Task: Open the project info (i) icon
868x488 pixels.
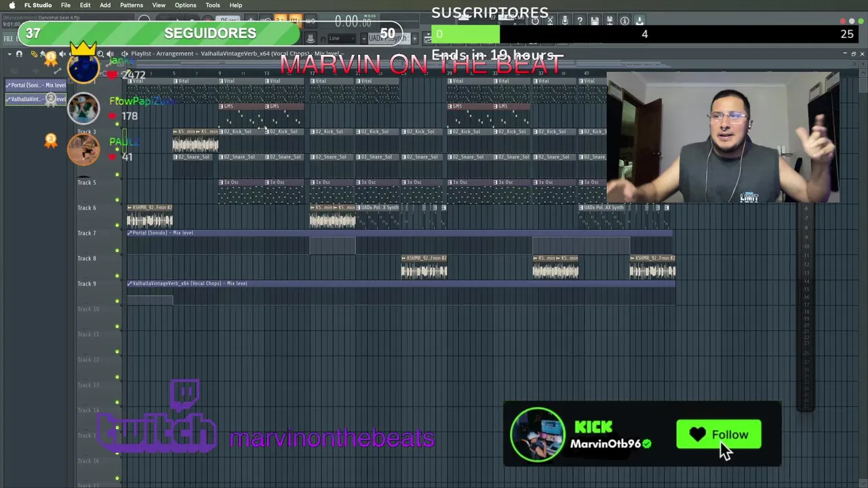Action: pyautogui.click(x=625, y=21)
